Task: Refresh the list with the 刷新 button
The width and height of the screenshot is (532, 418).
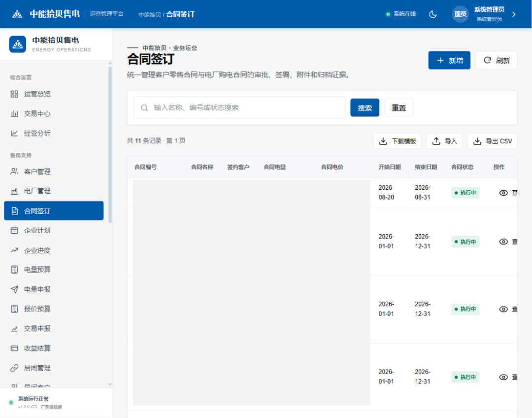Action: (x=497, y=61)
